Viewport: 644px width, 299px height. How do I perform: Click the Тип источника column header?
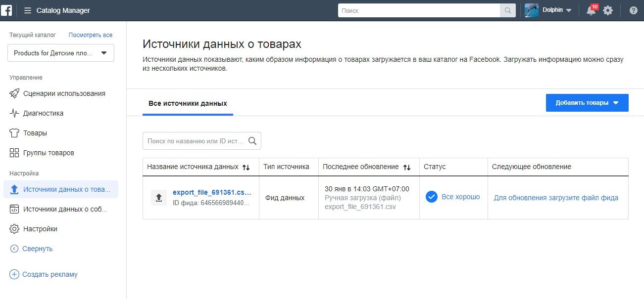coord(286,167)
